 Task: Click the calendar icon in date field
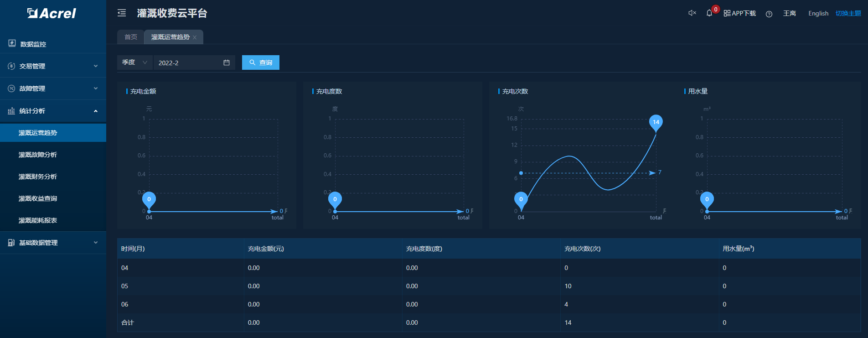227,62
